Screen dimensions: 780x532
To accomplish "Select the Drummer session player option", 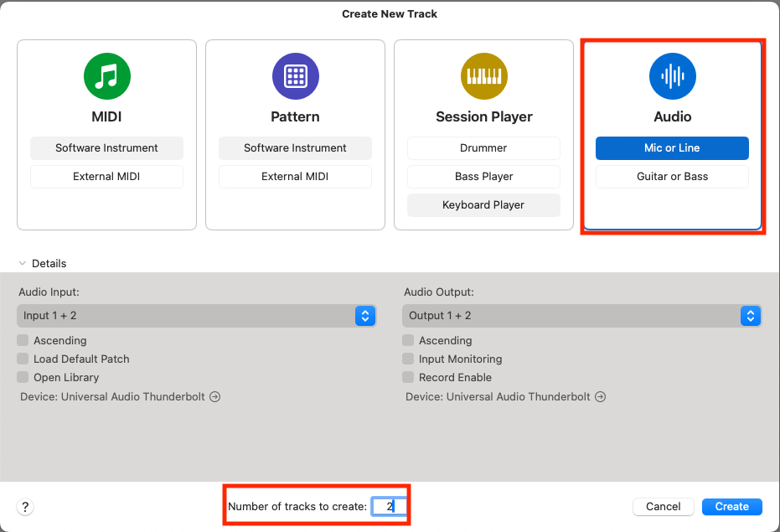I will [483, 148].
